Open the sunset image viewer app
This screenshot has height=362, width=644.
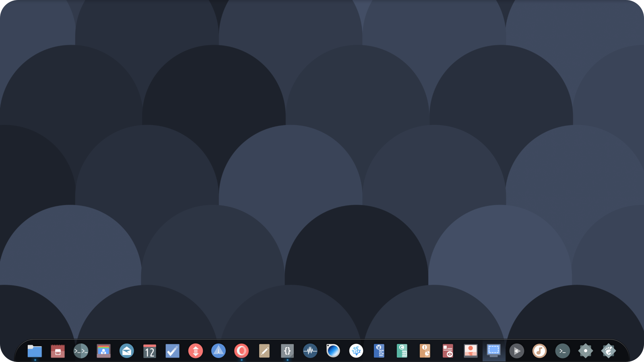pyautogui.click(x=471, y=351)
